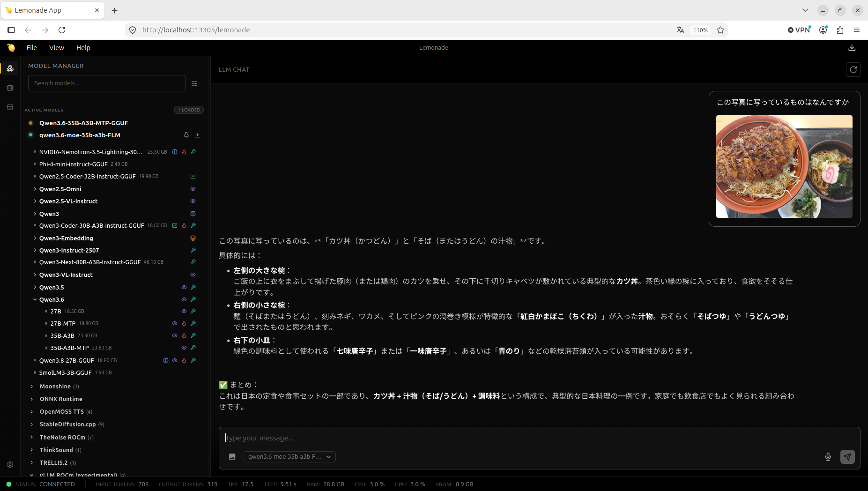Viewport: 868px width, 491px height.
Task: Start voice input with the microphone icon
Action: coord(828,457)
